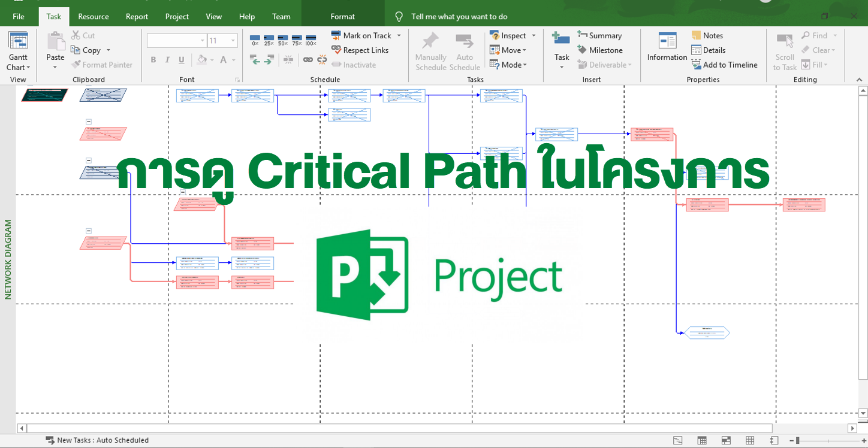Toggle underline formatting

click(181, 60)
